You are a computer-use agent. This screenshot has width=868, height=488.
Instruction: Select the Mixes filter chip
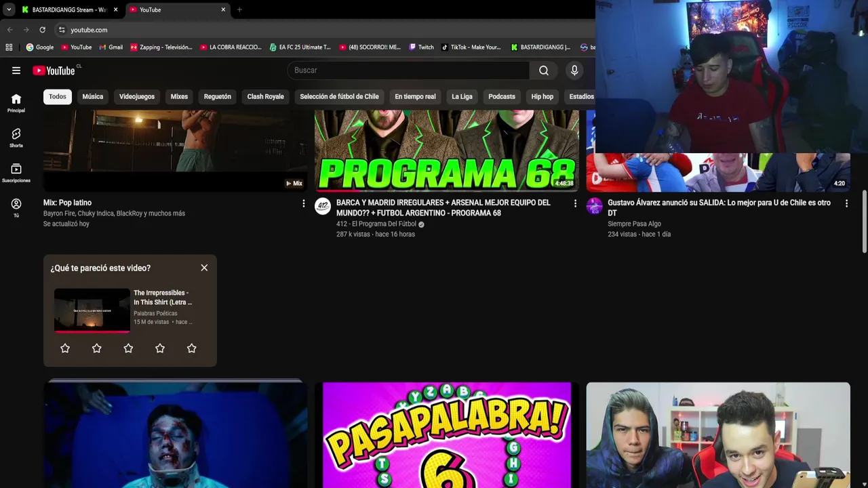click(179, 96)
